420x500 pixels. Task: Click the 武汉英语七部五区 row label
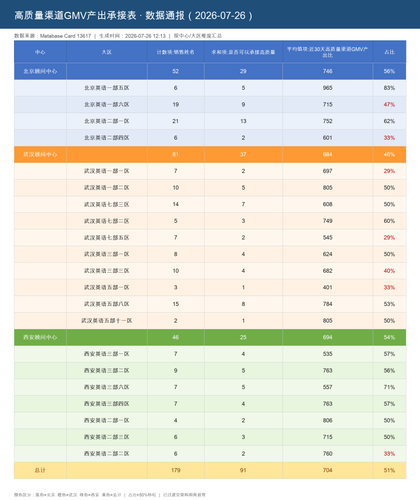(x=107, y=238)
